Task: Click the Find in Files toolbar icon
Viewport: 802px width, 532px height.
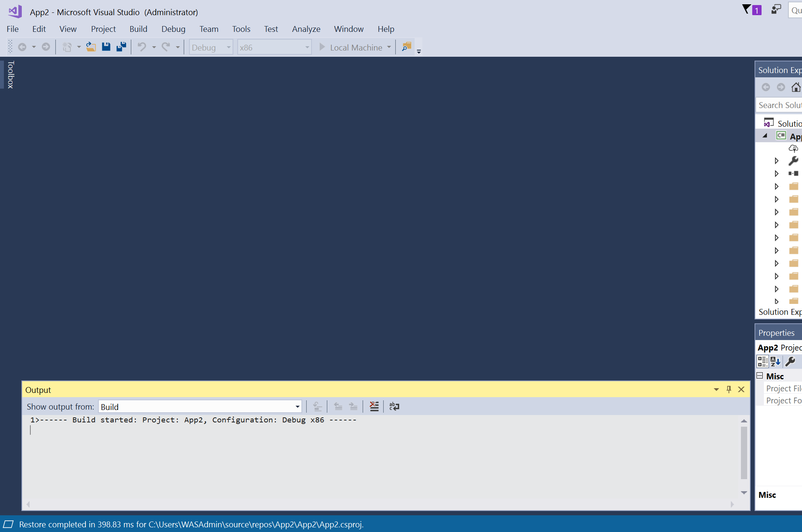Action: (x=406, y=47)
